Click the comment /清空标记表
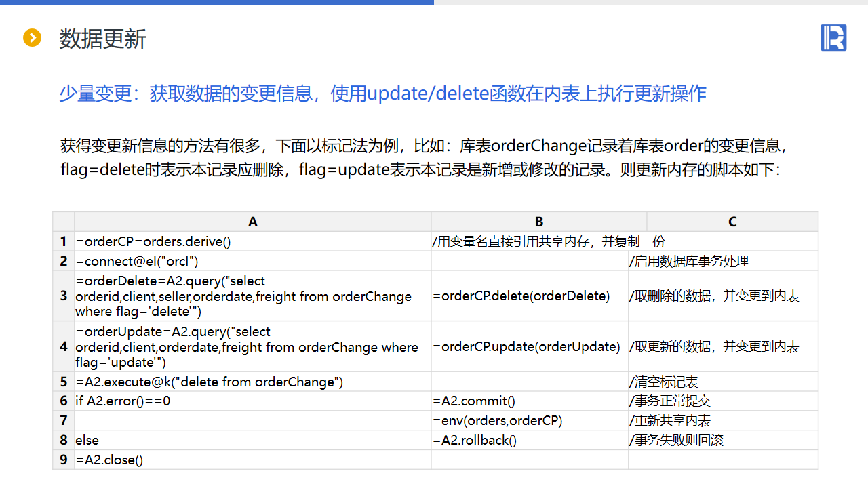 pos(664,382)
